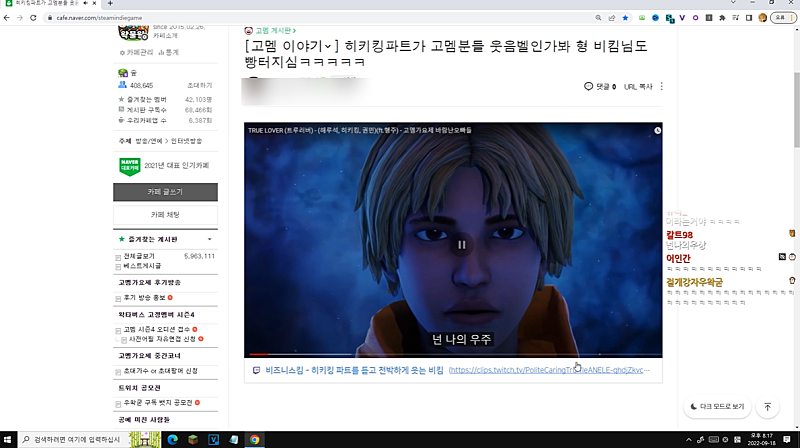Open 후기 방송 홍보 board
The width and height of the screenshot is (800, 448).
(x=144, y=297)
